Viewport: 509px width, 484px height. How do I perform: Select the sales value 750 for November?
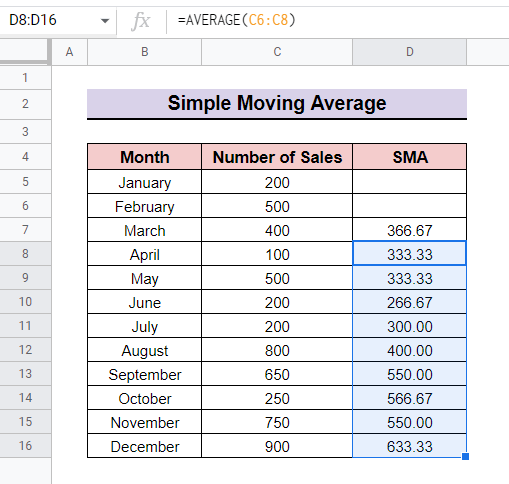click(x=277, y=422)
